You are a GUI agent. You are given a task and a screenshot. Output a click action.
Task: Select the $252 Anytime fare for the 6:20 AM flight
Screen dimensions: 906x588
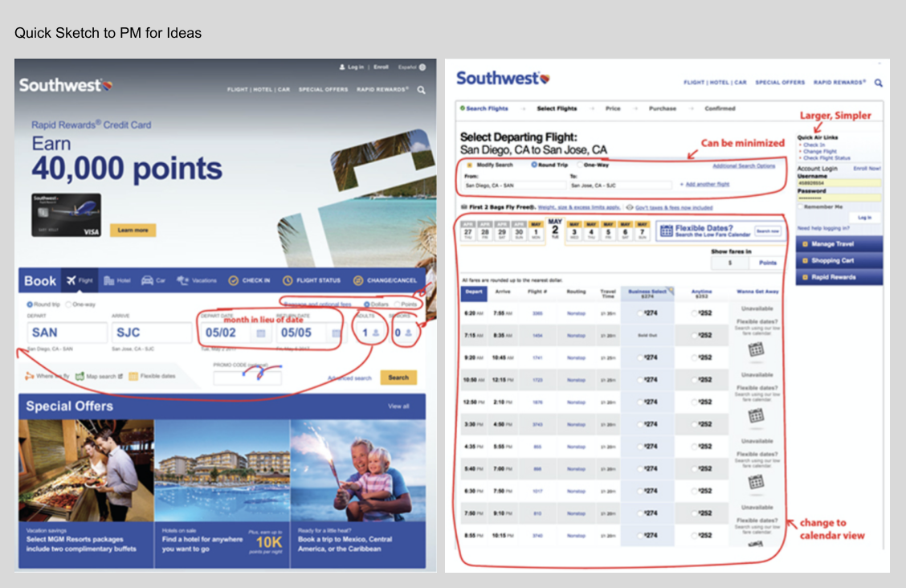coord(694,313)
